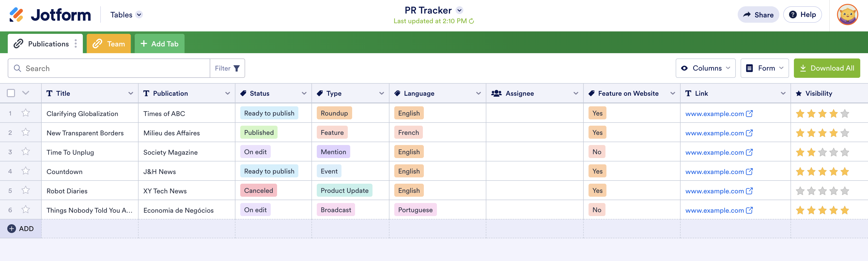Viewport: 868px width, 261px height.
Task: Open the www.example.com link for Time To Unplug
Action: pyautogui.click(x=714, y=152)
